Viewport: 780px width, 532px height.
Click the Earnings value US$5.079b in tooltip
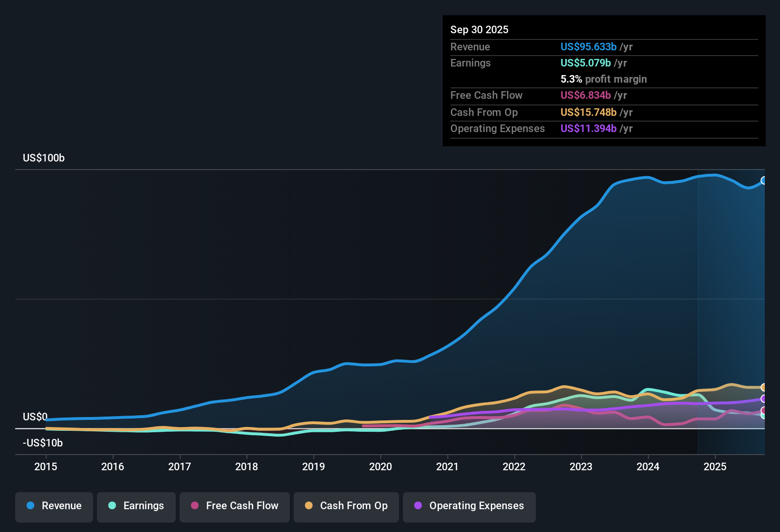click(586, 63)
